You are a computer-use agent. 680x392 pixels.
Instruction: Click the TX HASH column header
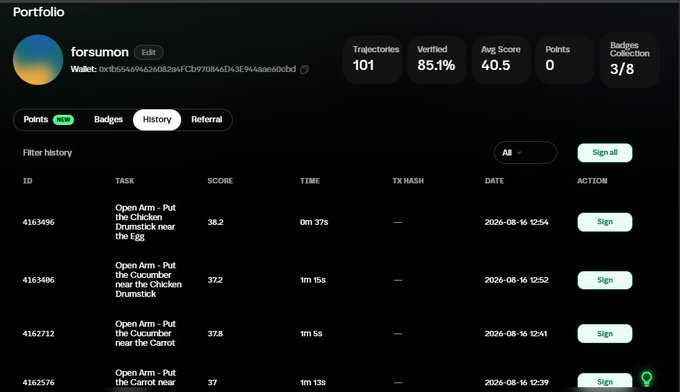pyautogui.click(x=408, y=181)
